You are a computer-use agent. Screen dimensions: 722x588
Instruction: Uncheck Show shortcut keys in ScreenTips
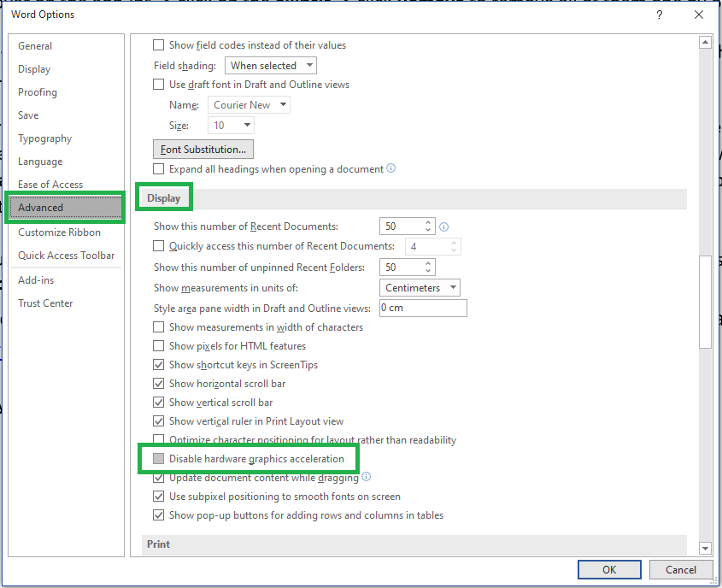tap(158, 365)
